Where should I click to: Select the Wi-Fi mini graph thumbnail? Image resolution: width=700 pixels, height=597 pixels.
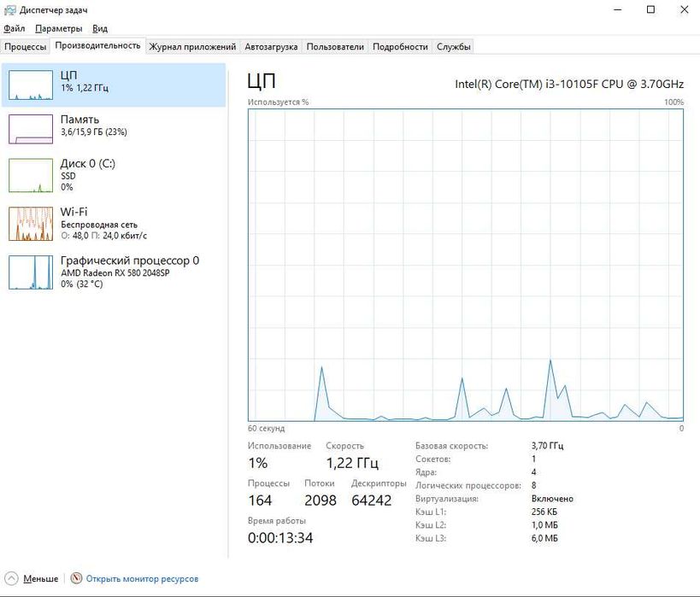pyautogui.click(x=31, y=224)
